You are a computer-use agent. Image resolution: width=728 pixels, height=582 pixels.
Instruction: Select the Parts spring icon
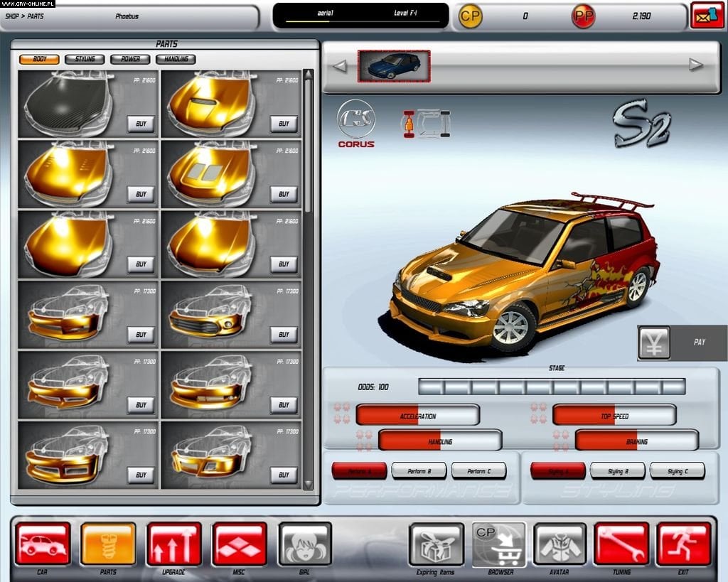click(x=107, y=544)
